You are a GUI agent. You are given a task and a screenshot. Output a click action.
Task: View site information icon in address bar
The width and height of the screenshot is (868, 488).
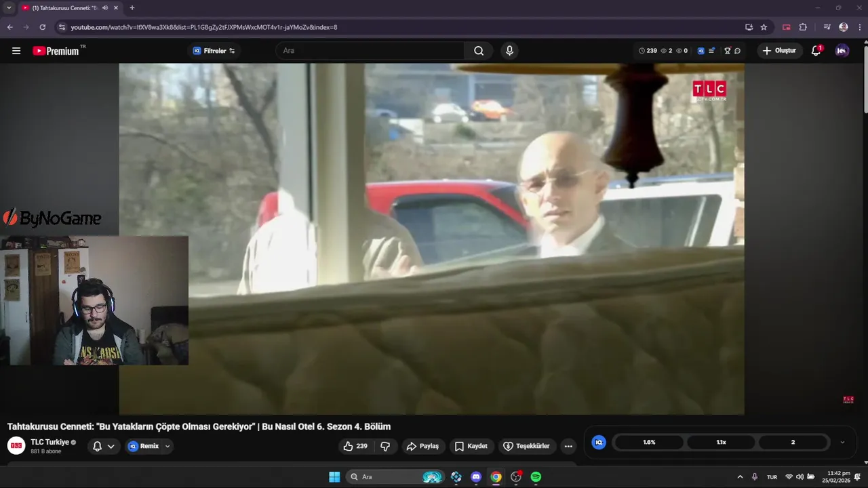62,27
